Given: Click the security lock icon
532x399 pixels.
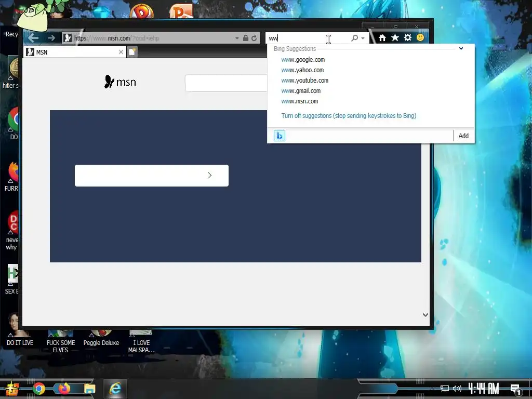Looking at the screenshot, I should coord(246,38).
